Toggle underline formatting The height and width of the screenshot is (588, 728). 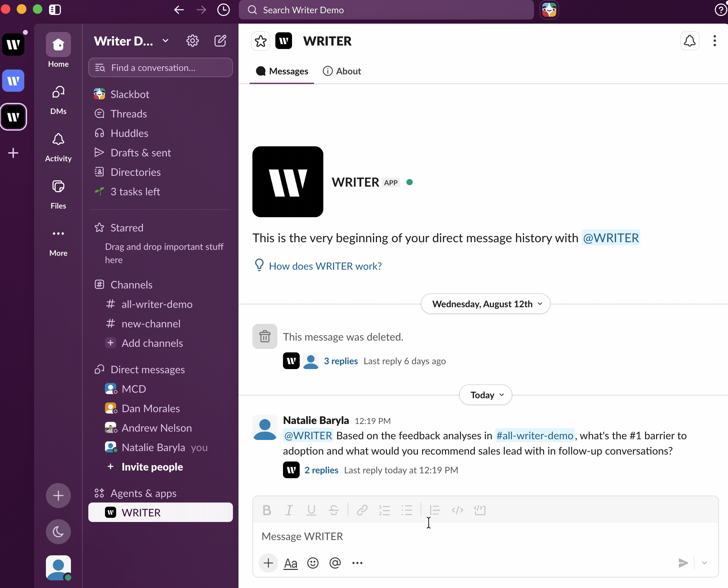click(x=311, y=510)
